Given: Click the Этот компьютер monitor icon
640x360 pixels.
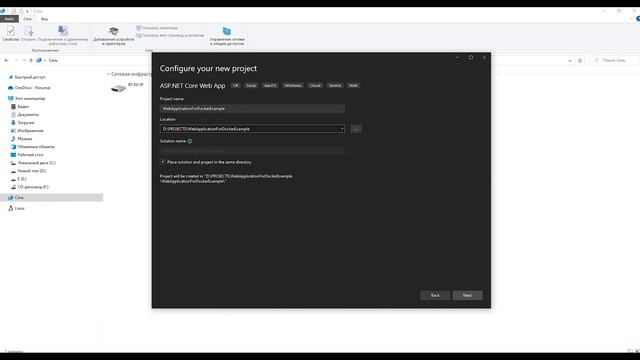Looking at the screenshot, I should tap(11, 98).
